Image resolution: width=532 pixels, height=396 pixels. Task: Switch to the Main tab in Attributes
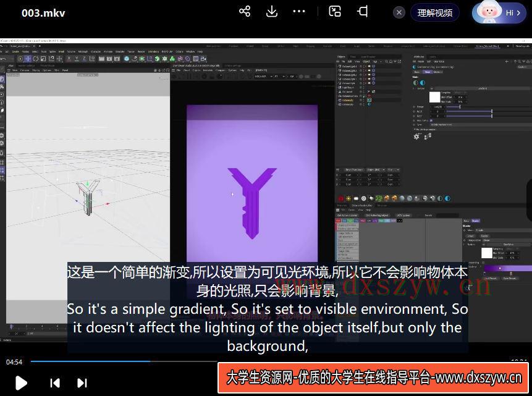point(428,72)
